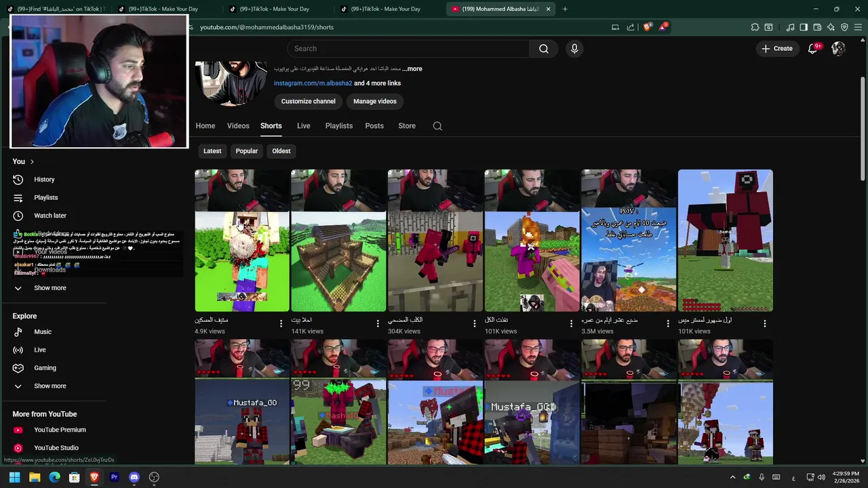Open YouTube Studio in the sidebar
This screenshot has width=868, height=488.
58,448
